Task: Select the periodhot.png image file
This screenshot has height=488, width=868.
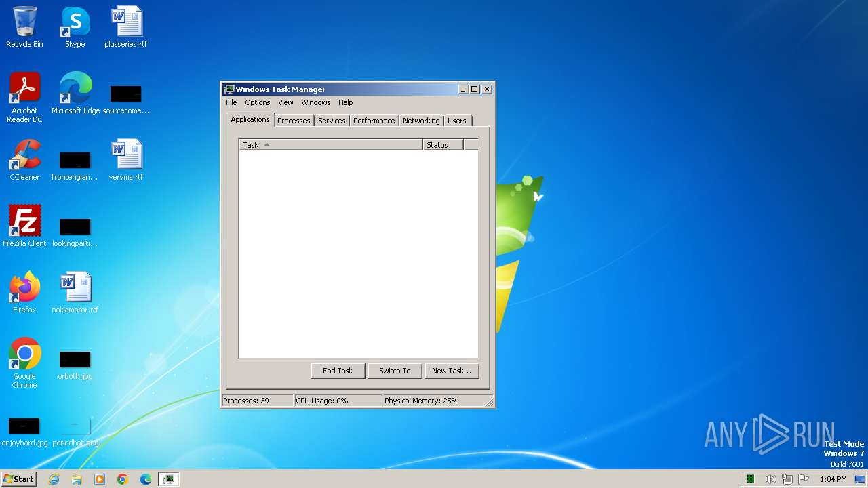Action: 75,430
